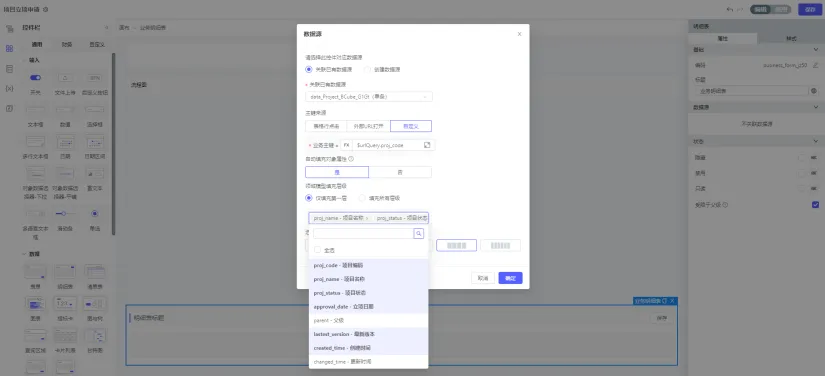Check the select all checkbox in the dropdown
Image resolution: width=825 pixels, height=376 pixels.
pos(317,250)
